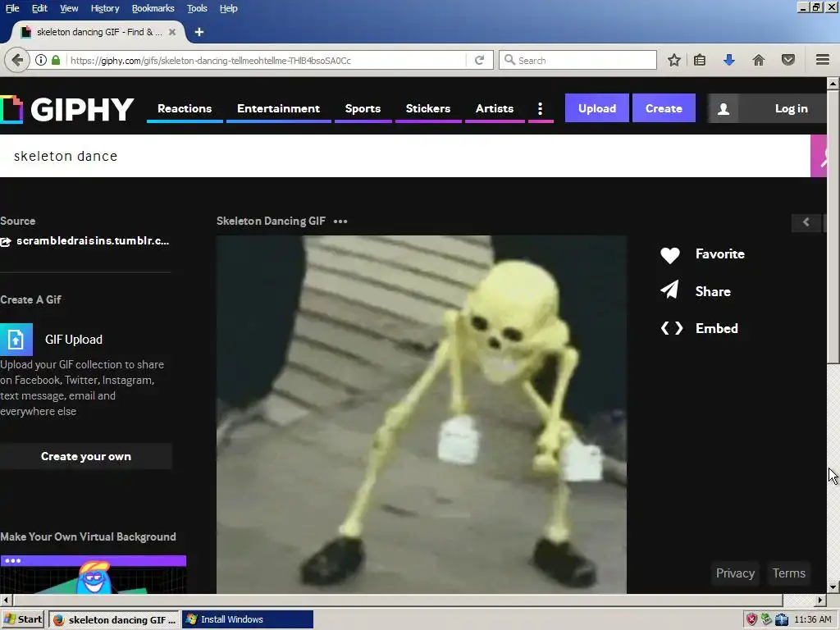The height and width of the screenshot is (630, 840).
Task: Open the three-dot more categories menu
Action: (540, 109)
